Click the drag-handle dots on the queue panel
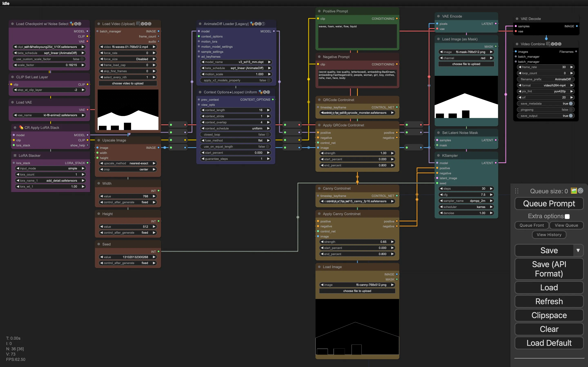Image resolution: width=588 pixels, height=367 pixels. pyautogui.click(x=517, y=191)
